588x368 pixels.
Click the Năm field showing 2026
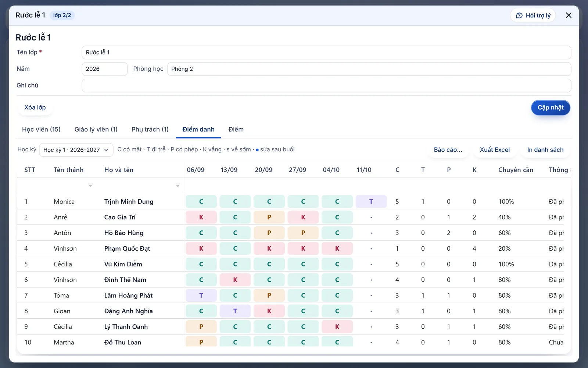point(105,69)
